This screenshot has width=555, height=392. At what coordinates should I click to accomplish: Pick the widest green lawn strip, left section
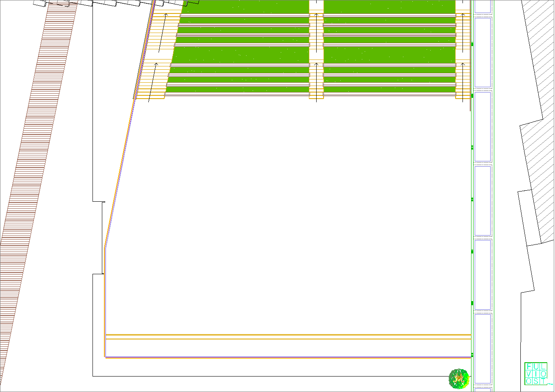pyautogui.click(x=240, y=55)
